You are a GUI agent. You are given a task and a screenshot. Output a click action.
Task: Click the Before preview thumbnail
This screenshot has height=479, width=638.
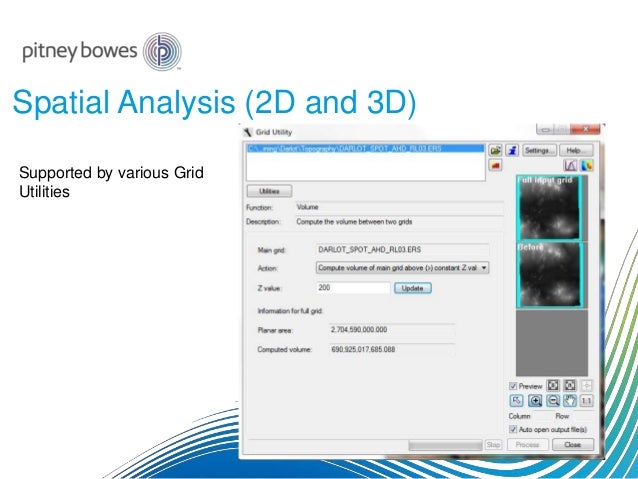coord(550,275)
